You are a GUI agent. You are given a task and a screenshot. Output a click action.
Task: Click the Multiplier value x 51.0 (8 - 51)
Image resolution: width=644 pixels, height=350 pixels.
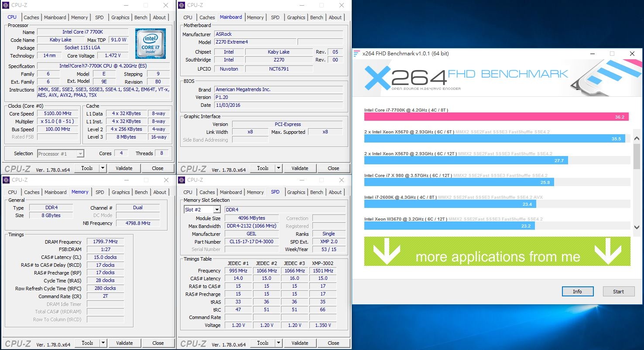pos(58,122)
